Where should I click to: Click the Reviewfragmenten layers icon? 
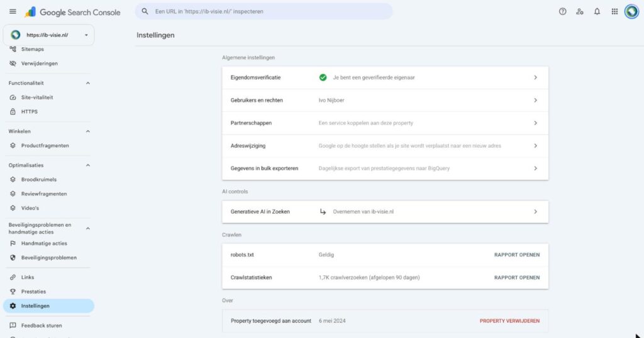tap(13, 194)
